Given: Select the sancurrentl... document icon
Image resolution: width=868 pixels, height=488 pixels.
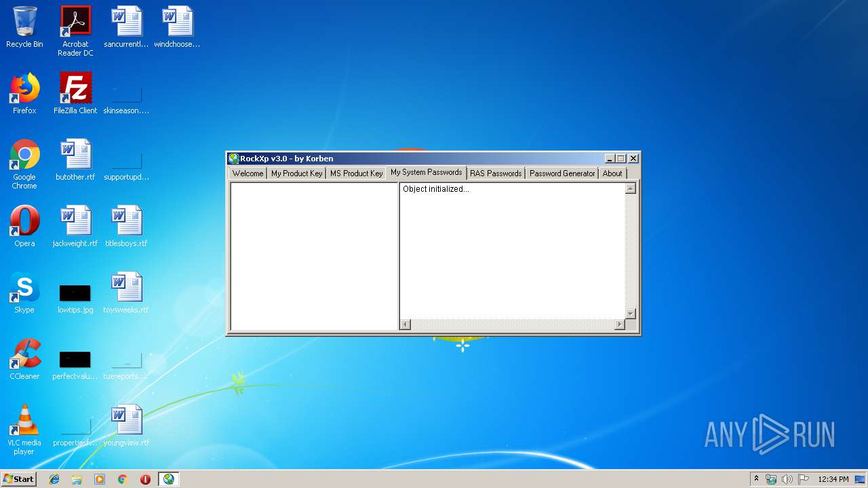Looking at the screenshot, I should (x=126, y=27).
